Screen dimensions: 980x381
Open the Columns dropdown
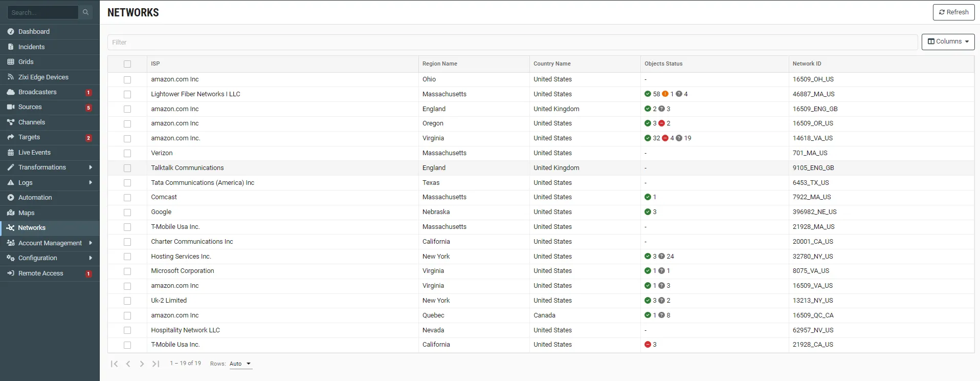[948, 41]
